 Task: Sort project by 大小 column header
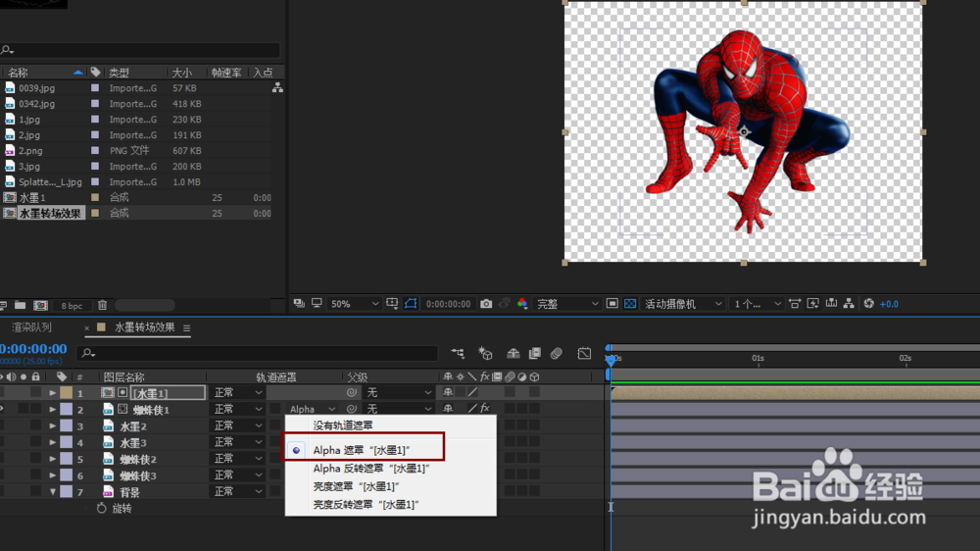pyautogui.click(x=182, y=73)
